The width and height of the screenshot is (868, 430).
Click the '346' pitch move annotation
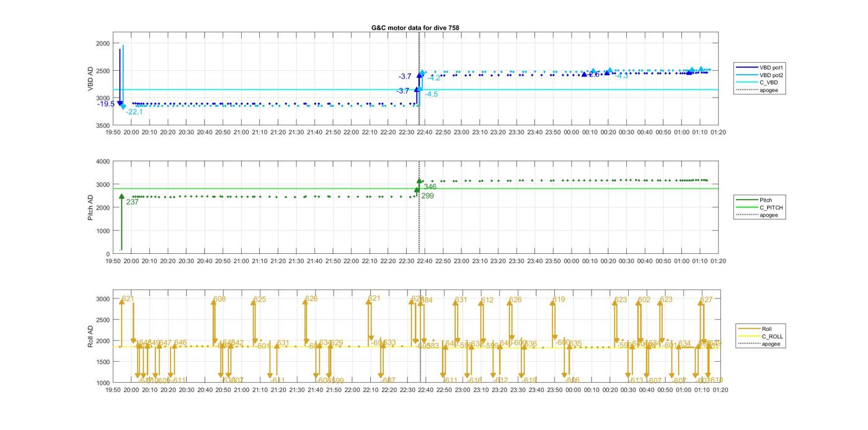coord(430,187)
